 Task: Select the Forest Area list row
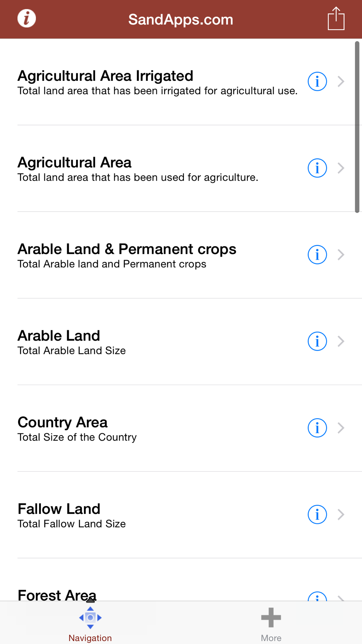(x=145, y=595)
